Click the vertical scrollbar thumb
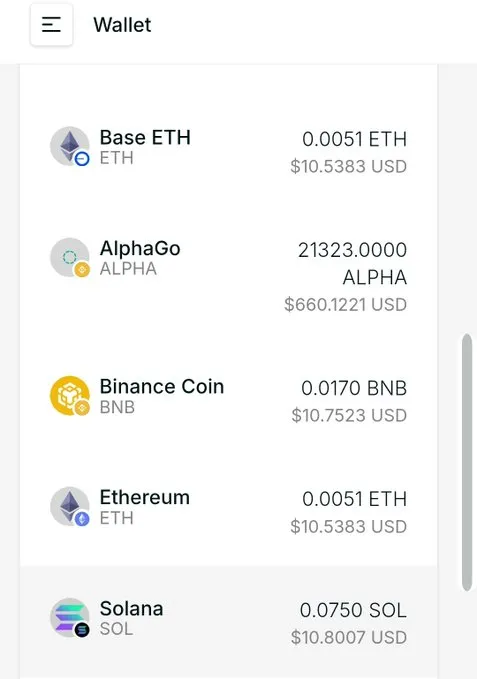The height and width of the screenshot is (679, 477). point(467,462)
